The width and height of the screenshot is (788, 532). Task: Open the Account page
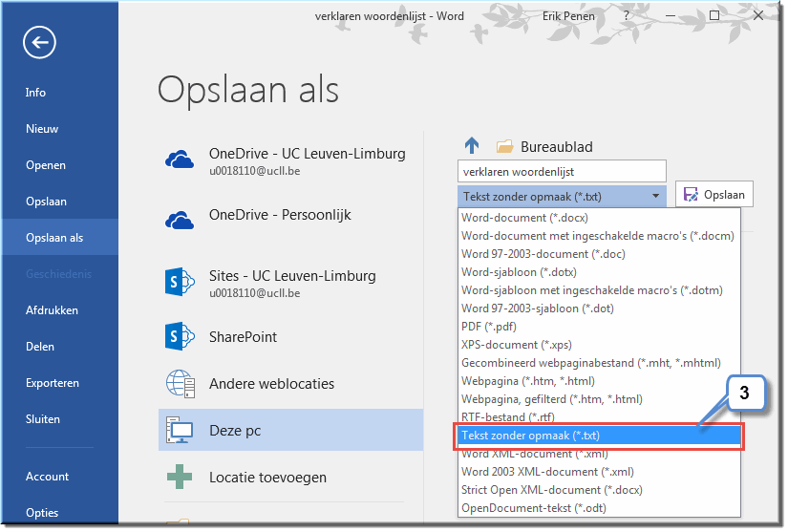47,477
